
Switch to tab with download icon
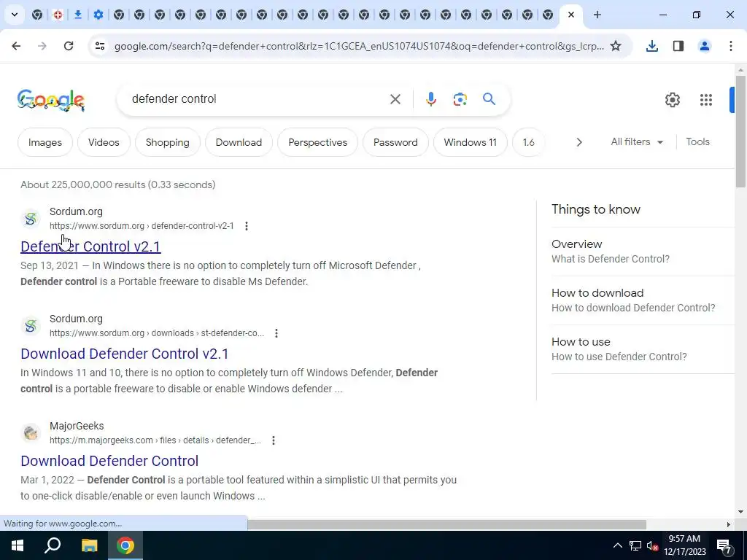click(x=77, y=15)
